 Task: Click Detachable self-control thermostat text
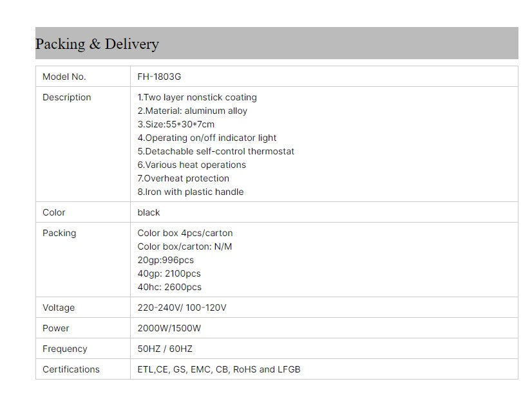point(216,151)
